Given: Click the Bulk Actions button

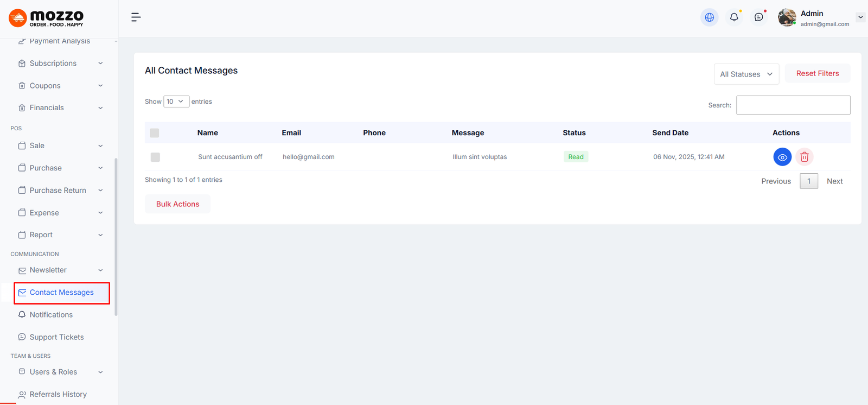Looking at the screenshot, I should (177, 204).
